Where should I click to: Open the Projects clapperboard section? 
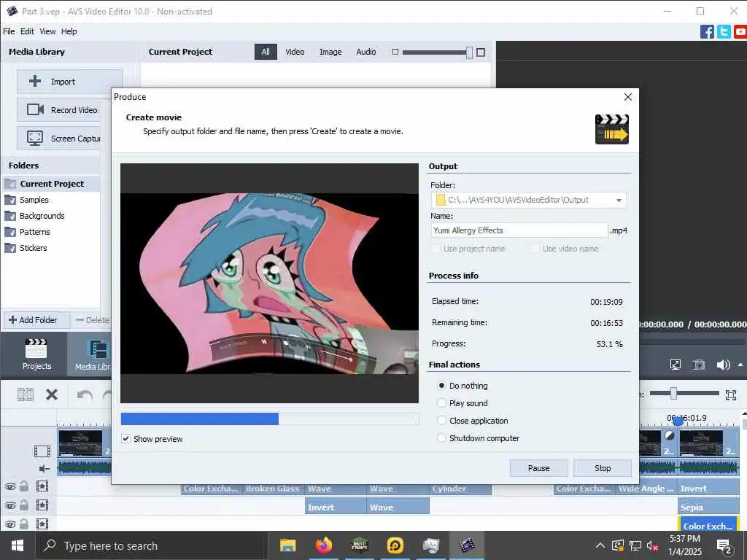click(36, 355)
